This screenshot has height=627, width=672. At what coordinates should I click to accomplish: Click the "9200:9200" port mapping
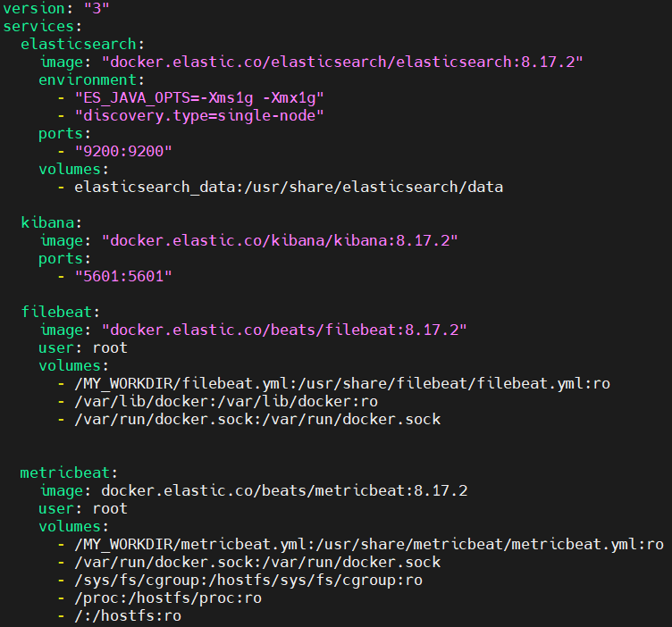123,151
